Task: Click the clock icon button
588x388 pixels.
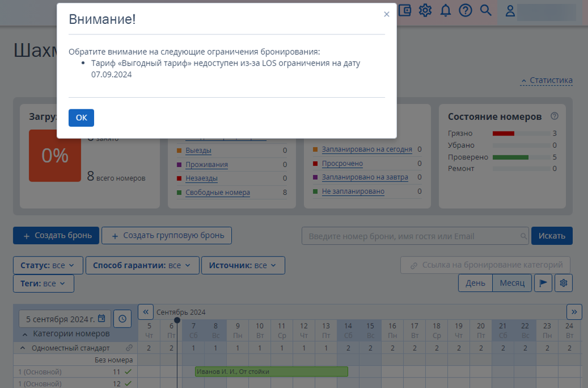Action: tap(122, 319)
